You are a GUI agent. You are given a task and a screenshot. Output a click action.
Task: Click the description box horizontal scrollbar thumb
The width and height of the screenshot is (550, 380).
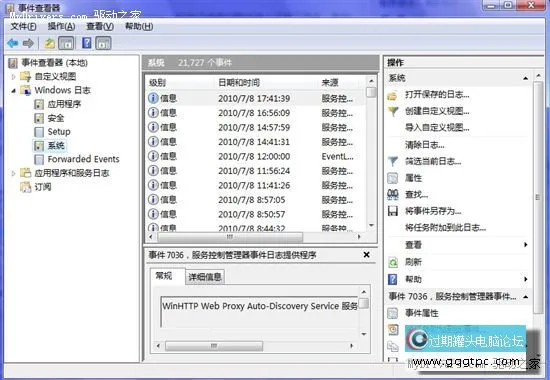pos(214,346)
